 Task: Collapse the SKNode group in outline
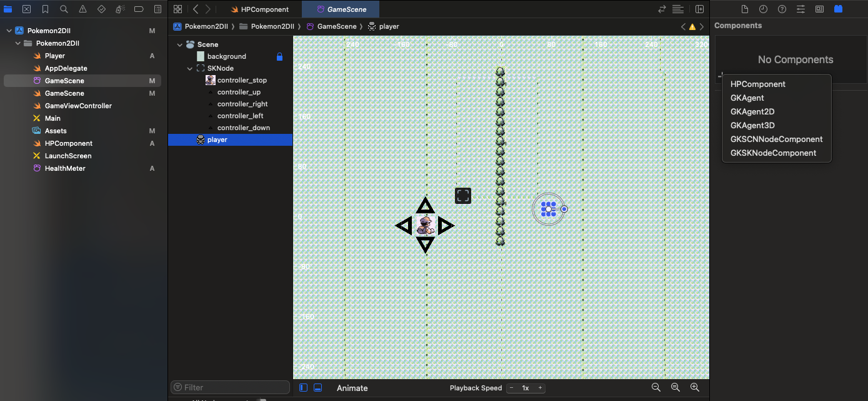click(190, 68)
